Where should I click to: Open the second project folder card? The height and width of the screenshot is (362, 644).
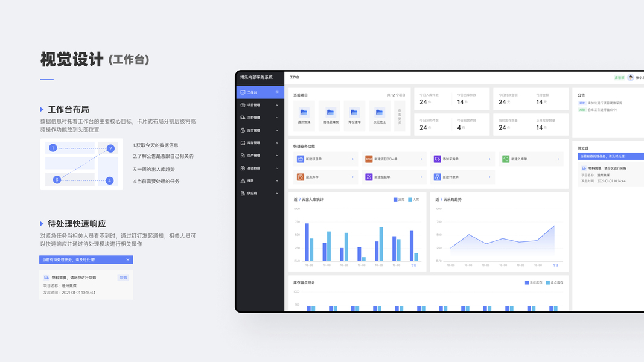(x=330, y=116)
